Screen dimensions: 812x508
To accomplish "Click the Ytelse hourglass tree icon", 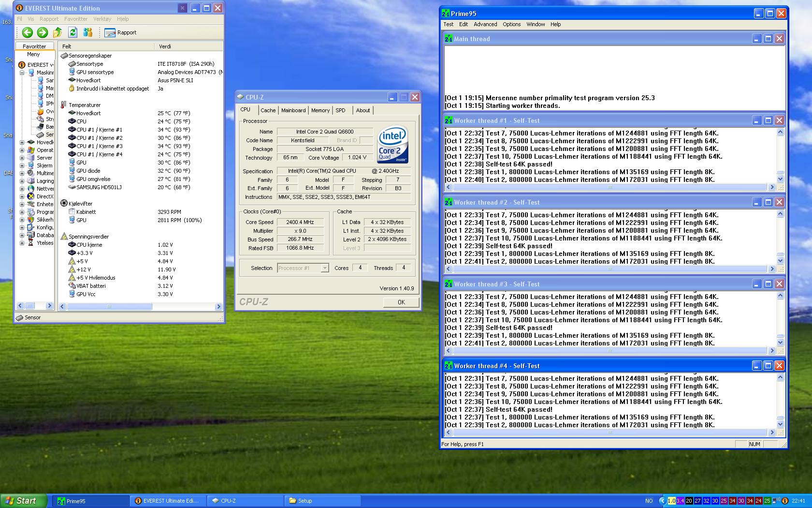I will coord(31,243).
